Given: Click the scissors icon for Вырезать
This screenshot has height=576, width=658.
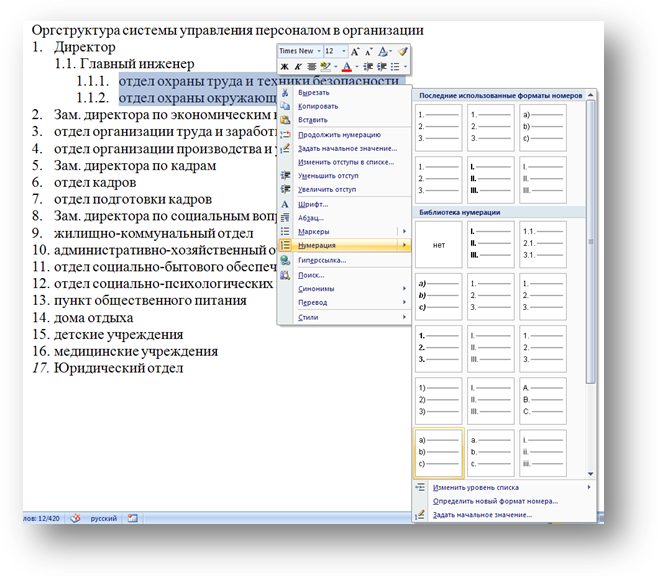Looking at the screenshot, I should [x=285, y=93].
